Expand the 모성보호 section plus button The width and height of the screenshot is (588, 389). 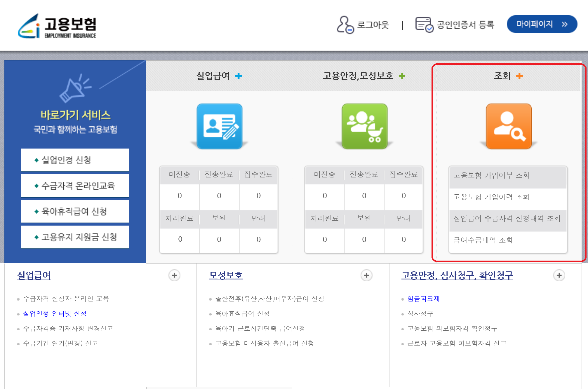[x=366, y=275]
